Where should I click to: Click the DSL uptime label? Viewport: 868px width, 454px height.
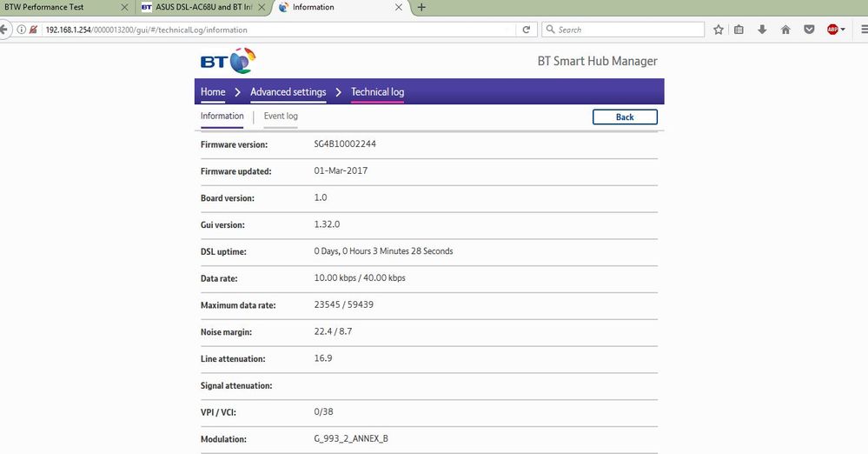223,251
